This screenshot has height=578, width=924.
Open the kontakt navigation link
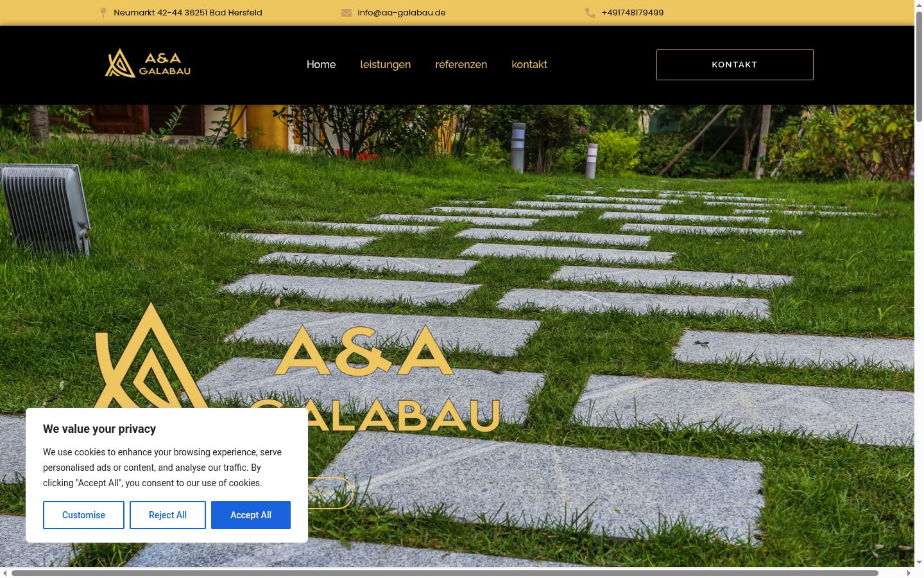529,64
